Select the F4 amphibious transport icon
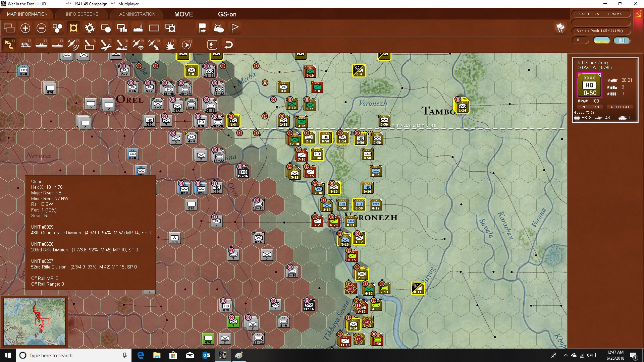 click(57, 44)
